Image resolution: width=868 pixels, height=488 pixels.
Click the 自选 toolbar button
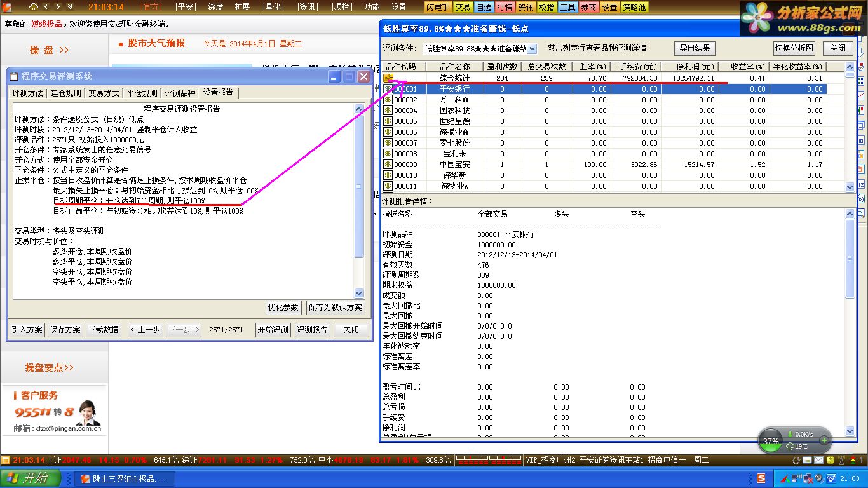click(x=484, y=7)
